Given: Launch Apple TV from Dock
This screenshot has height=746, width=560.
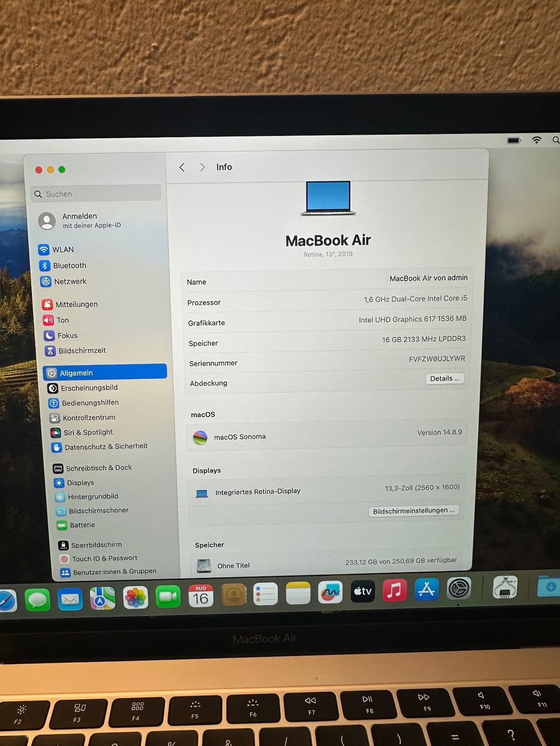Looking at the screenshot, I should (x=363, y=591).
